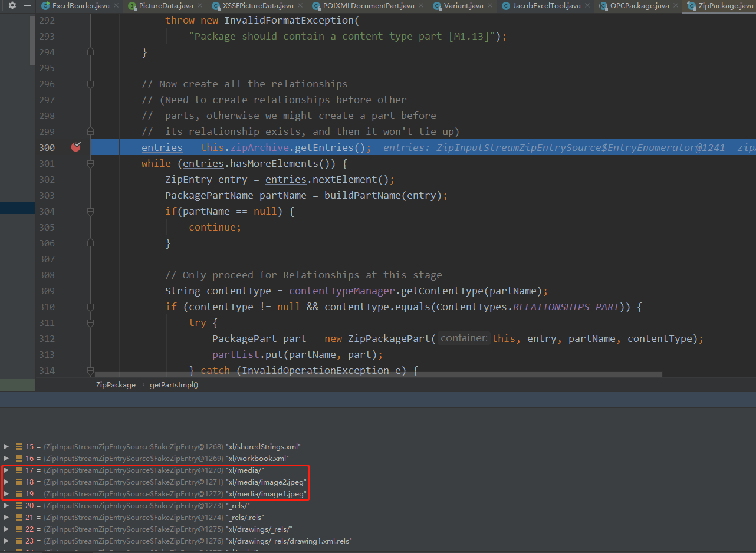Expand variable 20 _rels/ entry
Viewport: 756px width, 553px height.
(x=6, y=506)
